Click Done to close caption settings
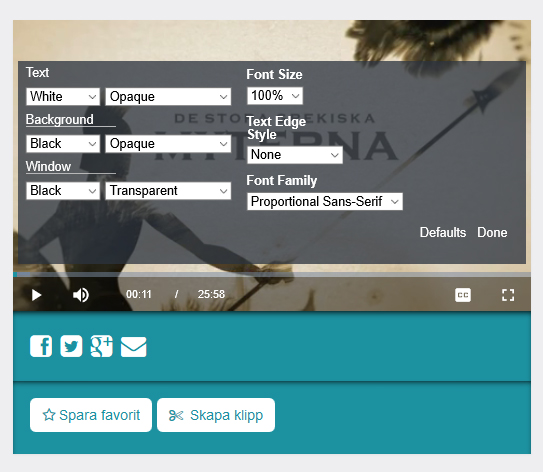 pyautogui.click(x=492, y=232)
